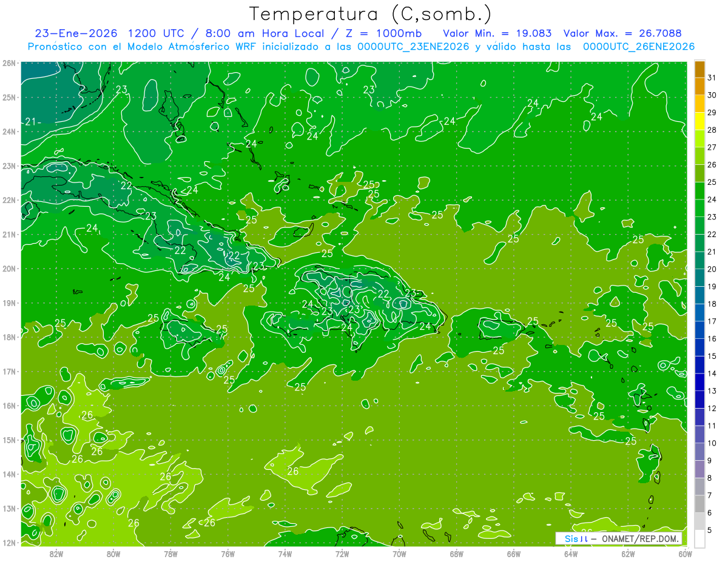Click the 16N latitude axis label
The height and width of the screenshot is (562, 728).
pos(9,406)
